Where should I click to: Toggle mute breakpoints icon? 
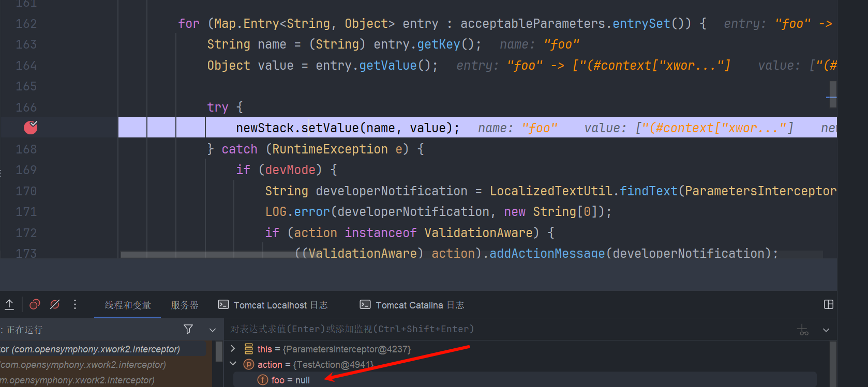tap(55, 305)
